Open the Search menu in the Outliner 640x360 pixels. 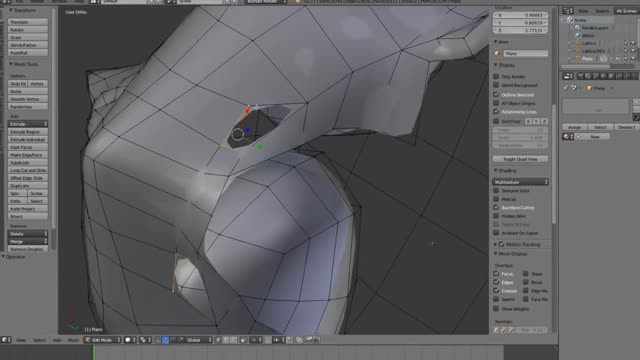[602, 11]
